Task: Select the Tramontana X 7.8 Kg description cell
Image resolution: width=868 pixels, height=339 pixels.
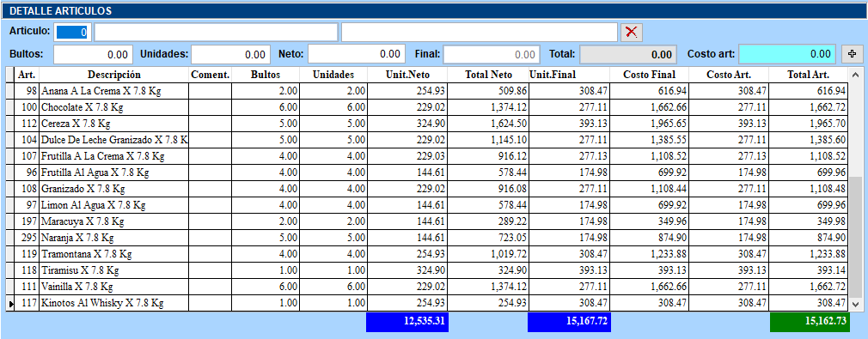Action: click(114, 254)
